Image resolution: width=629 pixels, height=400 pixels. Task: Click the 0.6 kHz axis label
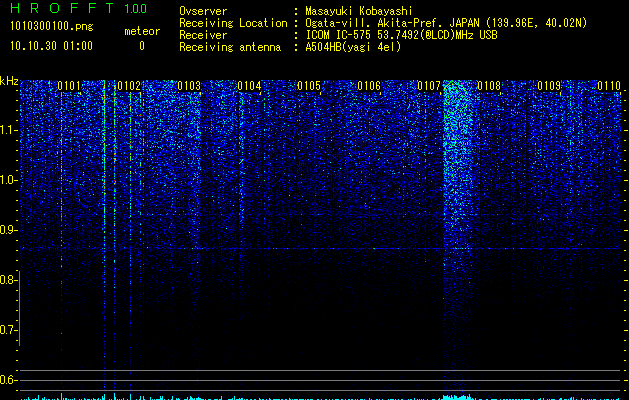[8, 380]
